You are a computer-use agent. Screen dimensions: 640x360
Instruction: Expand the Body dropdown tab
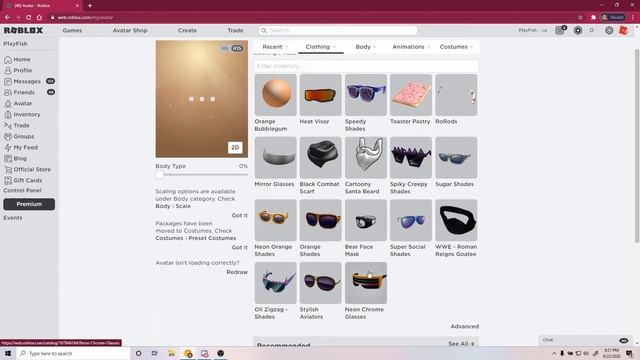(x=366, y=47)
